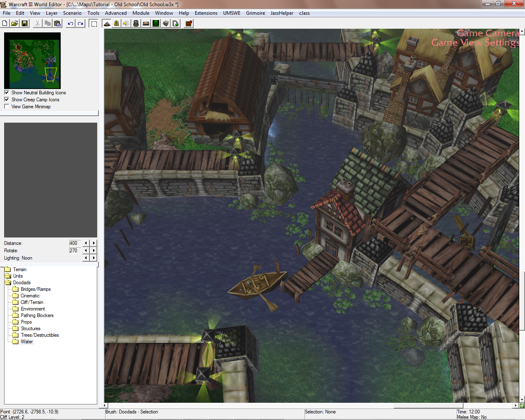Activate the selection brush tool
The width and height of the screenshot is (525, 420).
(94, 23)
